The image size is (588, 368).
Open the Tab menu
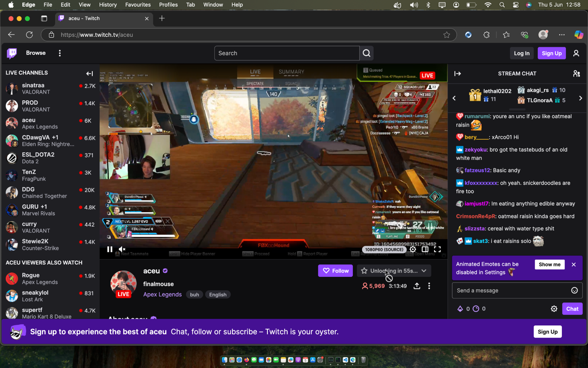190,5
